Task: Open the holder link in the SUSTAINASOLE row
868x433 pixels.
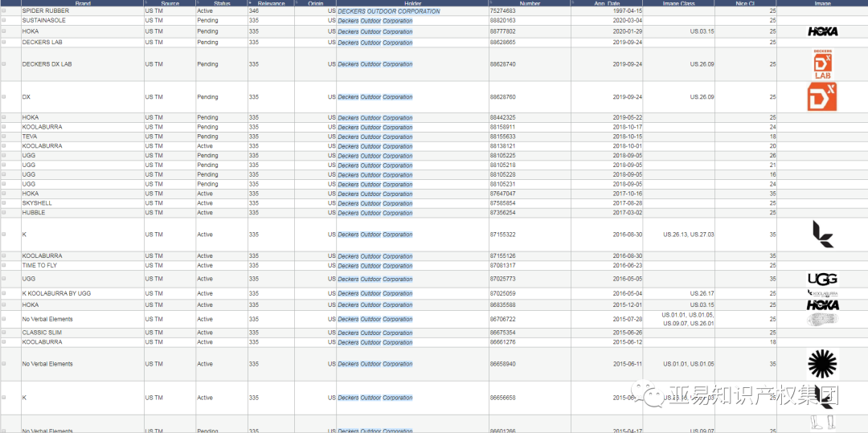Action: tap(375, 20)
